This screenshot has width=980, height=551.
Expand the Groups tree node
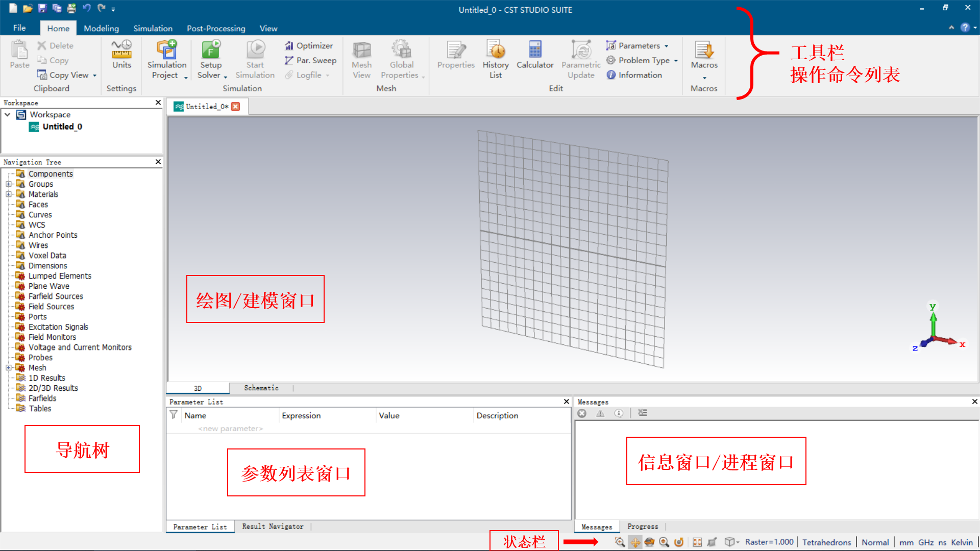pyautogui.click(x=8, y=184)
